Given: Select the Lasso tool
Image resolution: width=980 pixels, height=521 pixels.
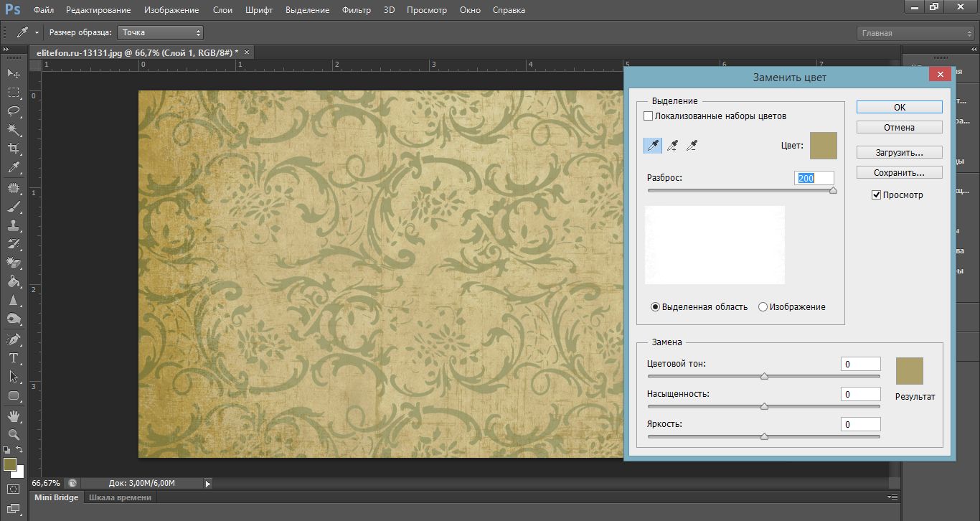Looking at the screenshot, I should pyautogui.click(x=14, y=111).
